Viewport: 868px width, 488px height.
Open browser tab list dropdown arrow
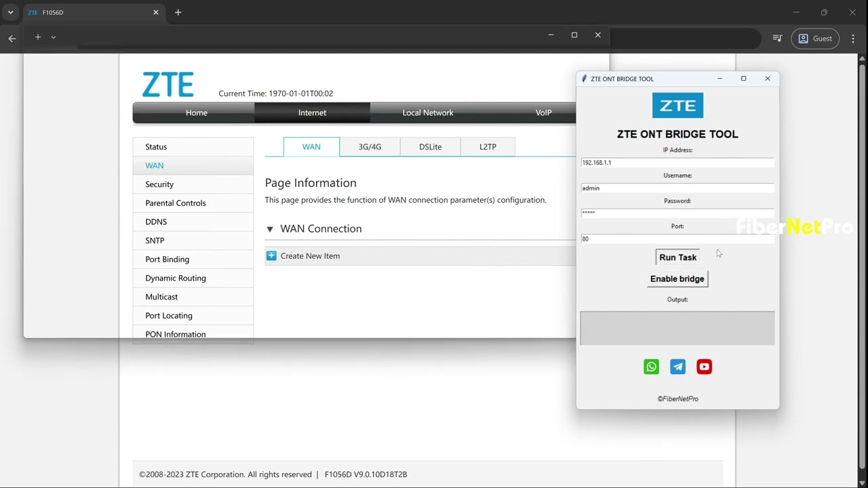pyautogui.click(x=10, y=12)
